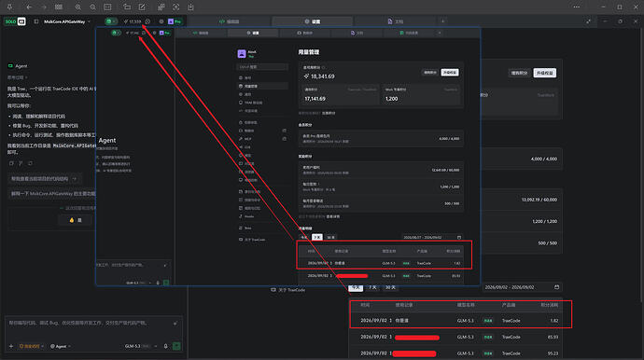Toggle the green switch in top bar
This screenshot has height=360, width=644.
click(x=110, y=21)
